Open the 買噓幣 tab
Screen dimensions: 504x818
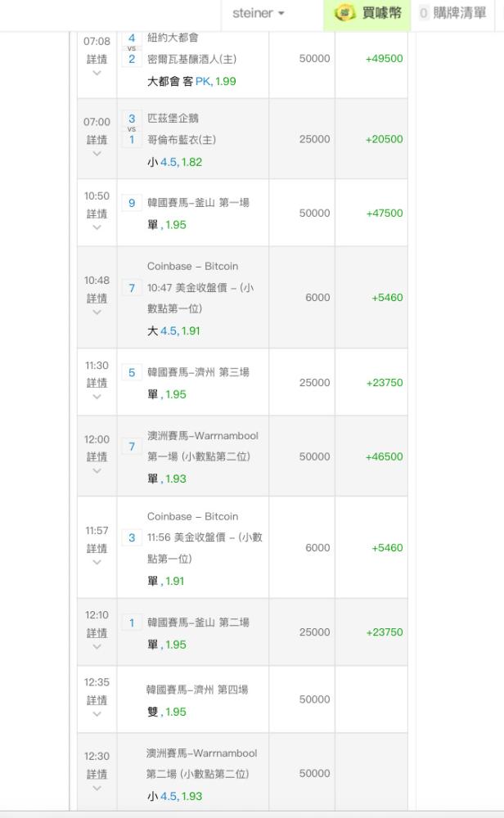tap(367, 15)
